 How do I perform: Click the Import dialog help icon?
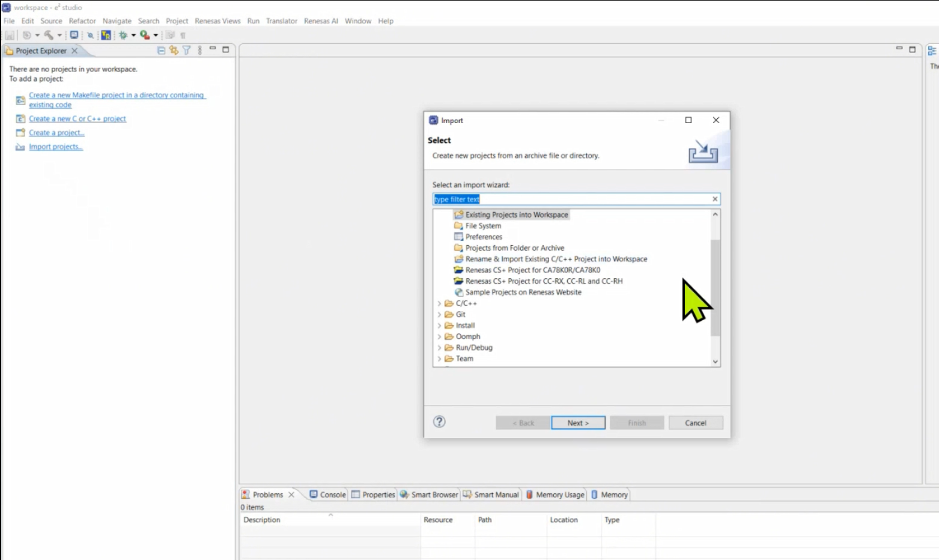pos(440,422)
